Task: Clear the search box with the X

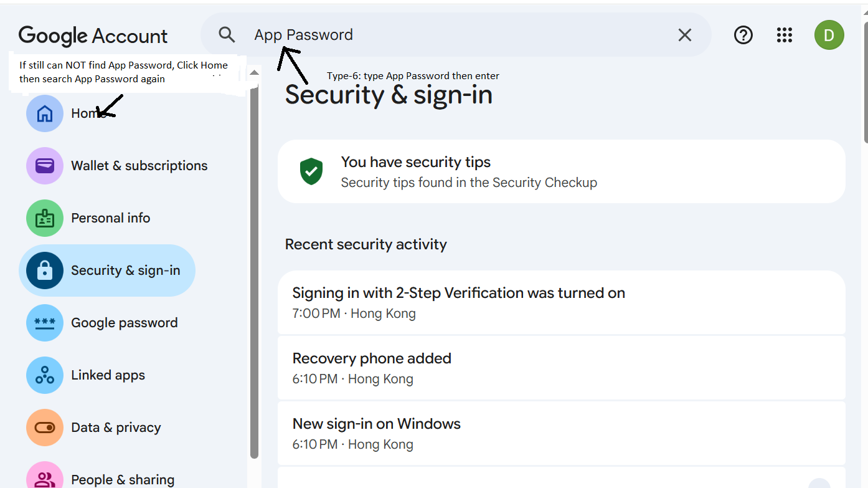Action: 685,35
